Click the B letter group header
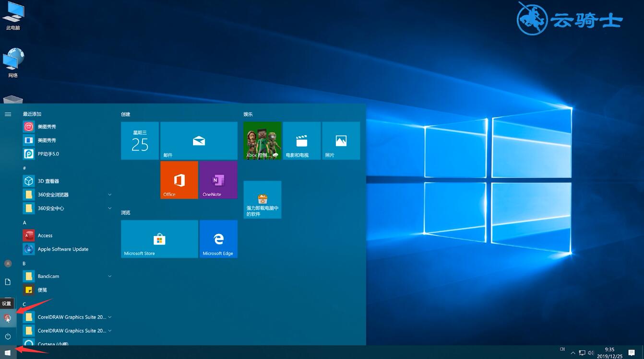Image resolution: width=644 pixels, height=359 pixels. pos(24,264)
